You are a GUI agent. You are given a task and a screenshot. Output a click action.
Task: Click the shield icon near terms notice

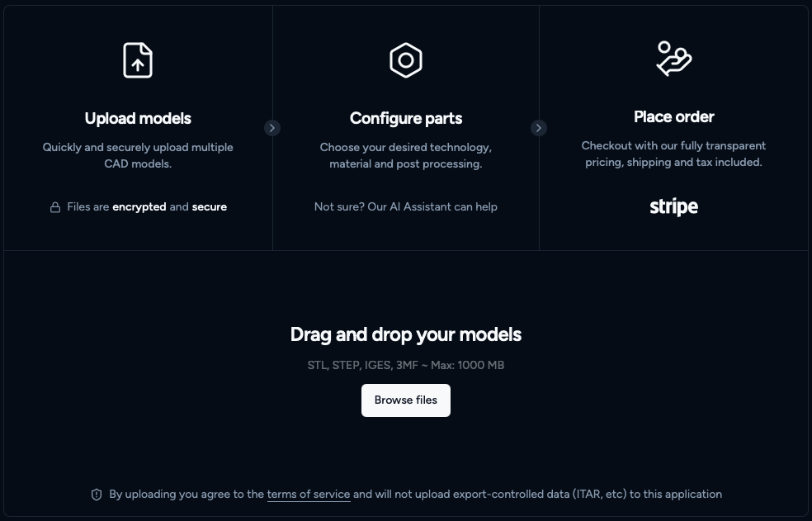click(x=97, y=495)
